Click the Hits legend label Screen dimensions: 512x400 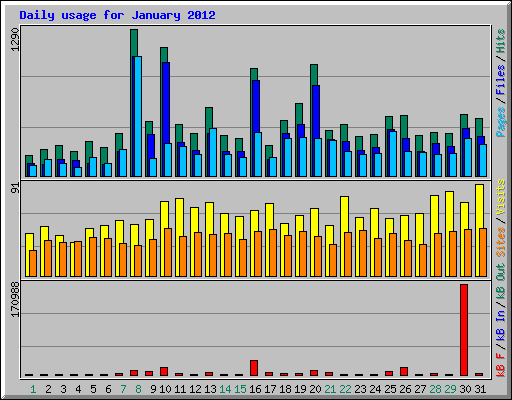[x=501, y=41]
